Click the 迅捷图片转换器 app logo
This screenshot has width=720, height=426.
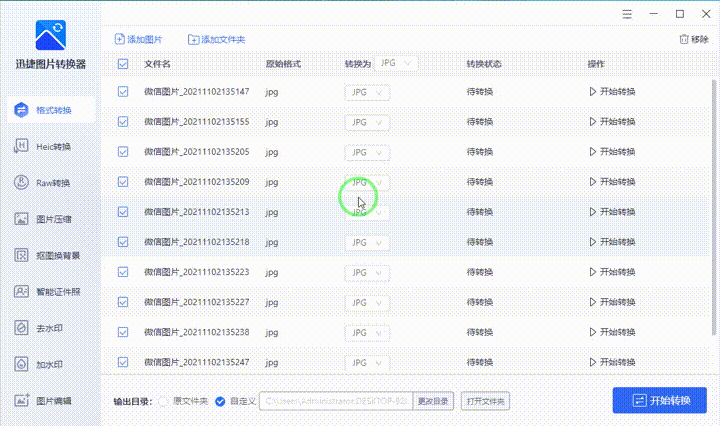51,35
